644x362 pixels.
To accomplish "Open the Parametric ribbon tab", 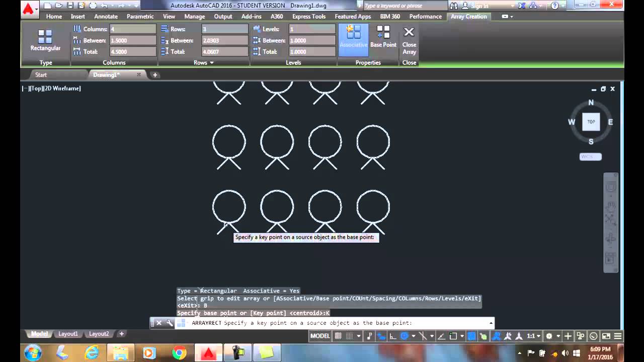I will pyautogui.click(x=140, y=17).
